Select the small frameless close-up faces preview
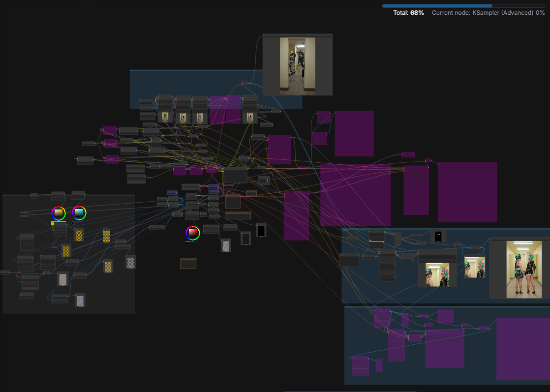550x392 pixels. pos(475,268)
